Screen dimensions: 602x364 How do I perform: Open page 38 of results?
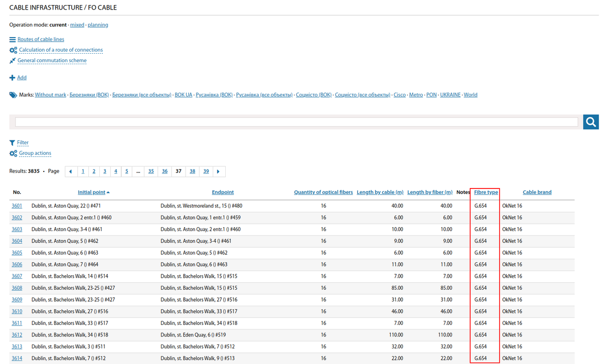(x=193, y=171)
